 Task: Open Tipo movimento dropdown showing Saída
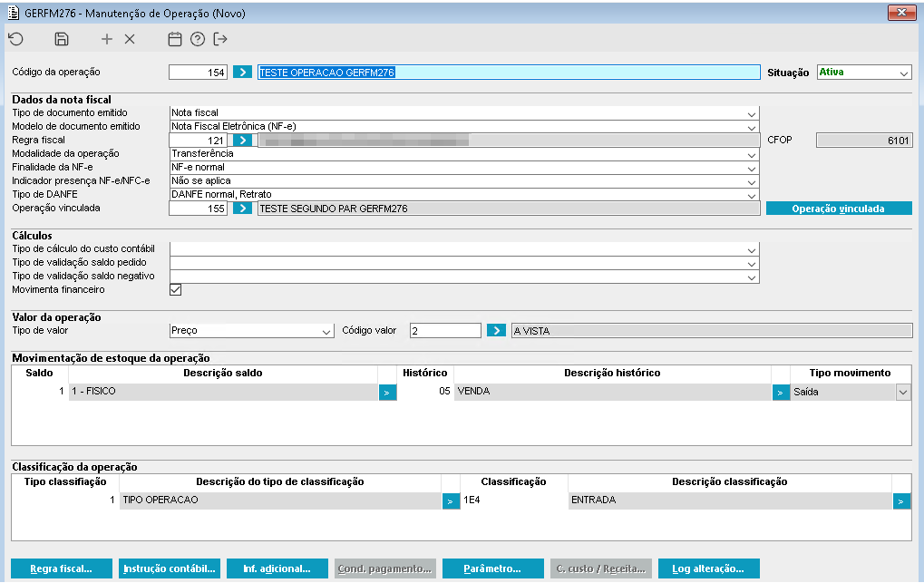(903, 392)
